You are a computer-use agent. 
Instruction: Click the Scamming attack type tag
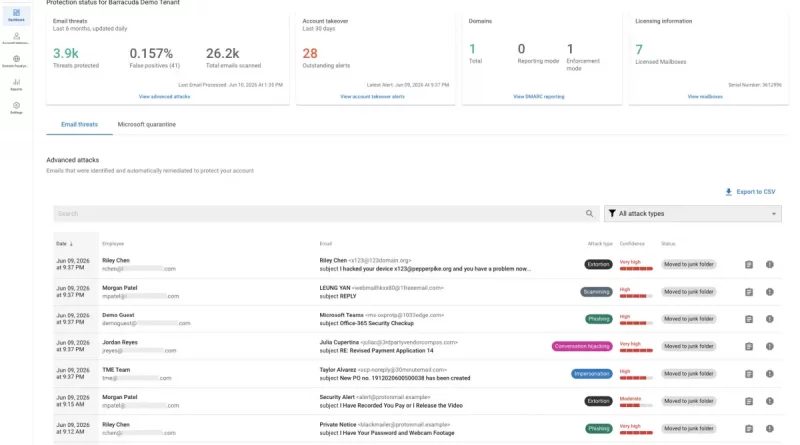click(596, 292)
